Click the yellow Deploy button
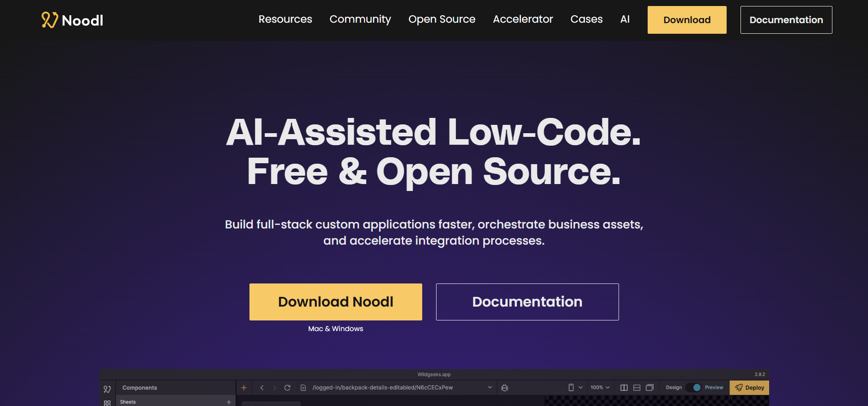 pyautogui.click(x=749, y=388)
